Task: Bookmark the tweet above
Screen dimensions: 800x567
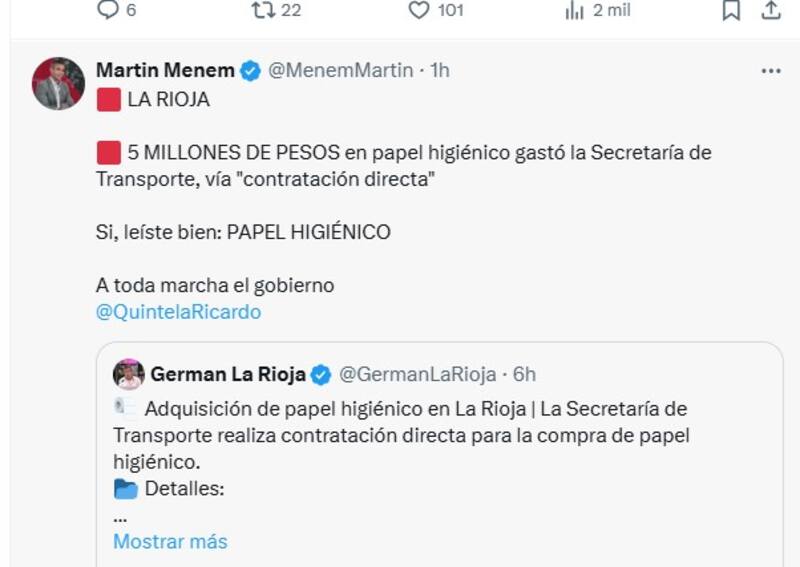Action: pos(731,10)
